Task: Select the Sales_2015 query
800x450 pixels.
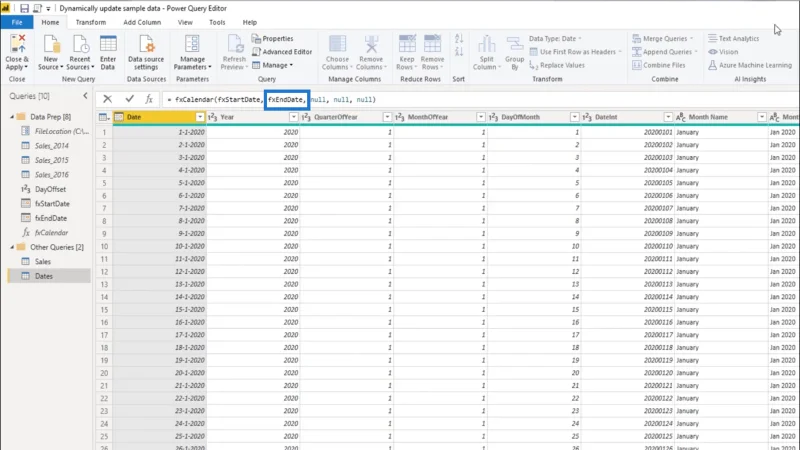Action: coord(52,160)
